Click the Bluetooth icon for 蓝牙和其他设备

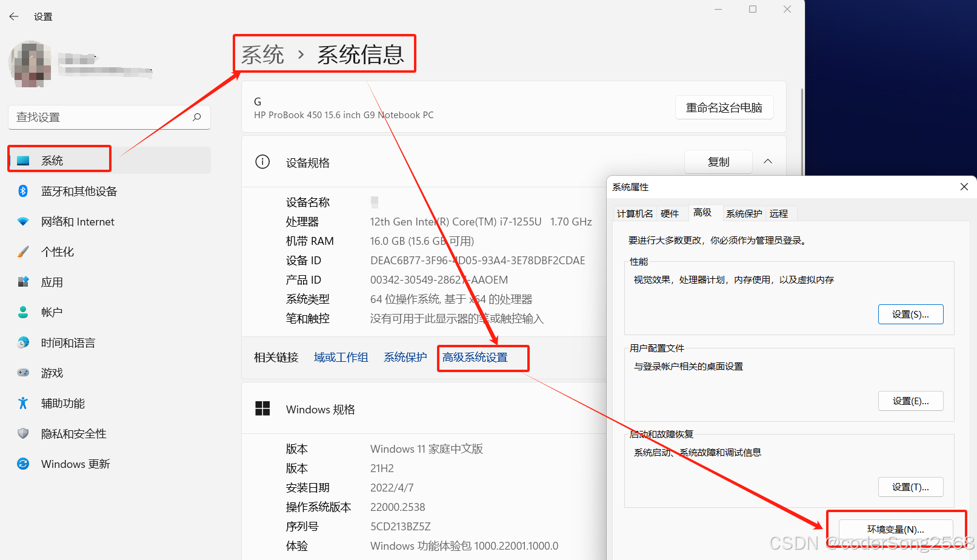point(23,191)
